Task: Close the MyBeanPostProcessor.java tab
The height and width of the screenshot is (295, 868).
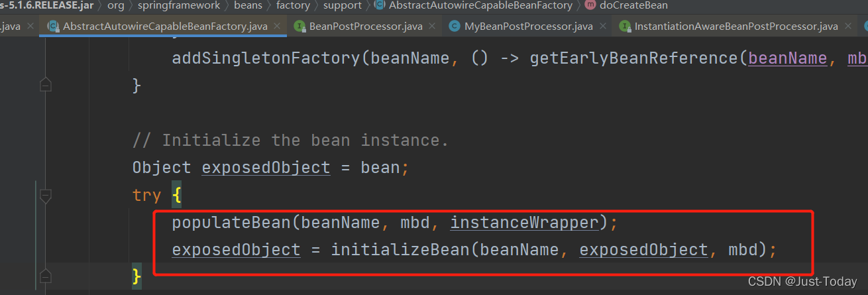Action: 603,27
